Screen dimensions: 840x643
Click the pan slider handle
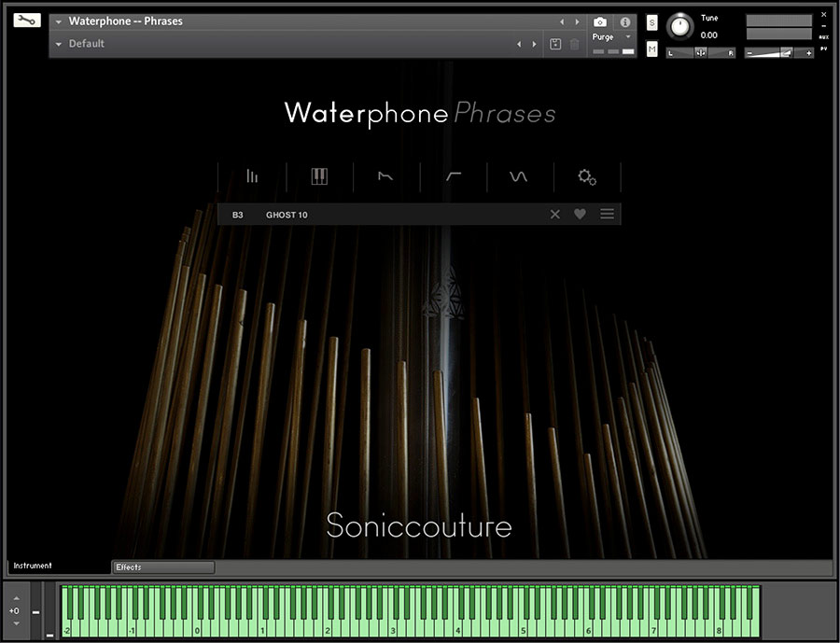[701, 52]
